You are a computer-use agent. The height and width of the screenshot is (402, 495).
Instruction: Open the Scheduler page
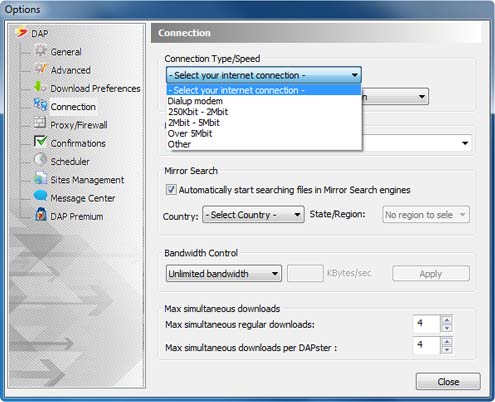point(70,162)
